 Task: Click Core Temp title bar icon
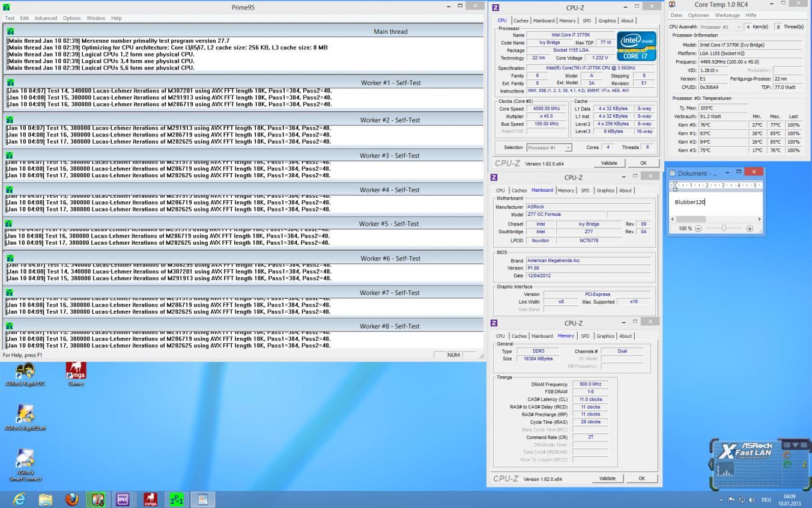(672, 4)
